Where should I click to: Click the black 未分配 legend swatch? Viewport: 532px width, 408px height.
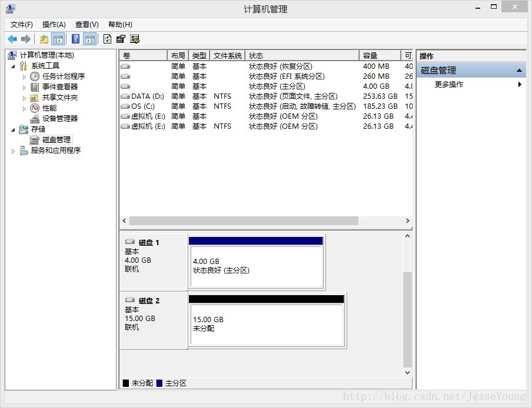point(126,383)
